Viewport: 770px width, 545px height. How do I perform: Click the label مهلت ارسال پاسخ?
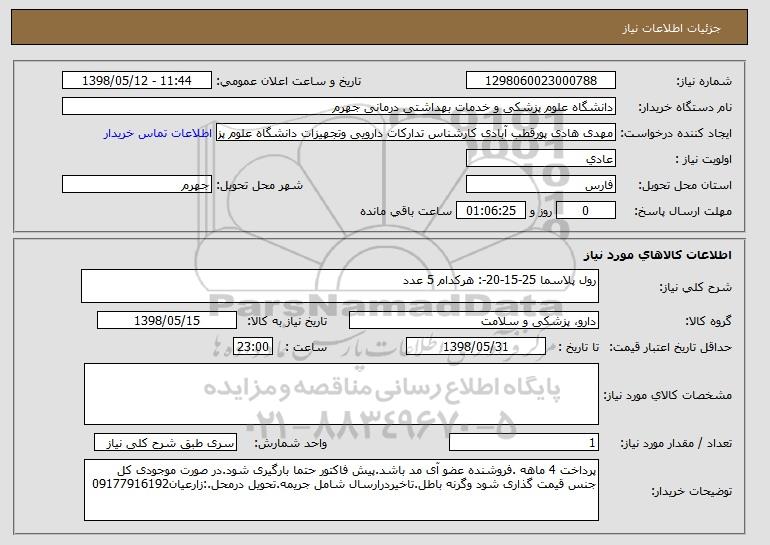(x=683, y=211)
